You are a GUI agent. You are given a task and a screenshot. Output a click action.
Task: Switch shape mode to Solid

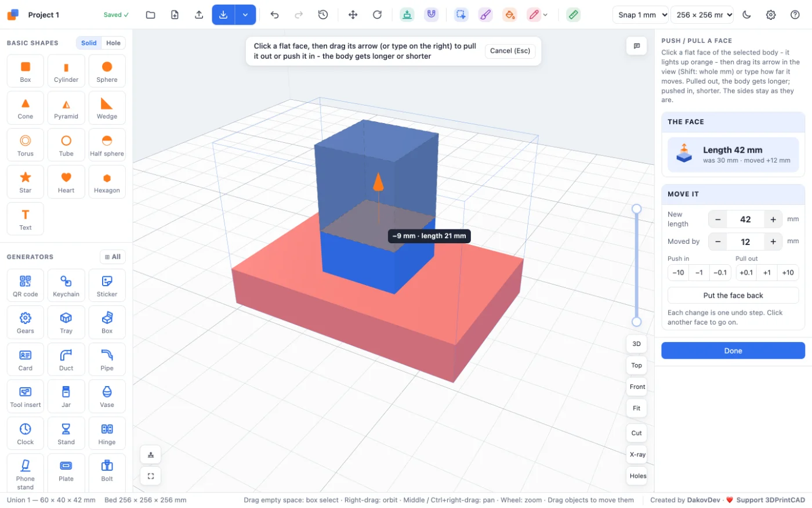click(89, 43)
